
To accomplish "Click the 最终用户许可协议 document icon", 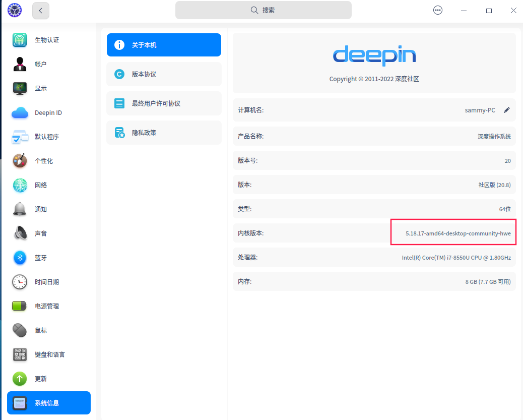I will [x=119, y=103].
